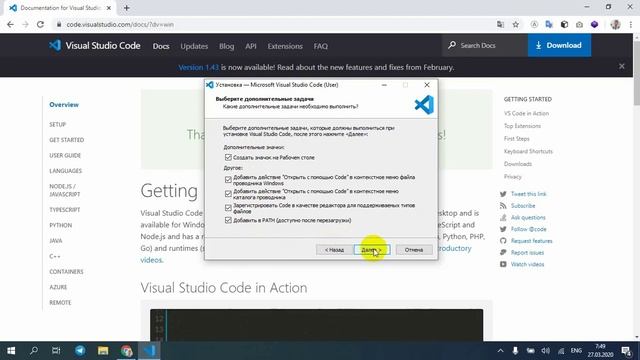Expand the USER GUIDE sidebar section
This screenshot has height=360, width=640.
[x=65, y=156]
